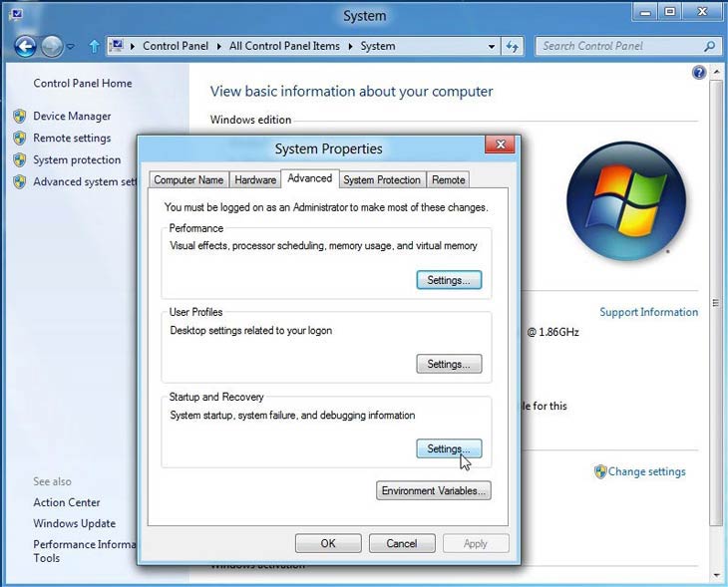The image size is (728, 587).
Task: Switch to the Remote tab
Action: pos(448,180)
